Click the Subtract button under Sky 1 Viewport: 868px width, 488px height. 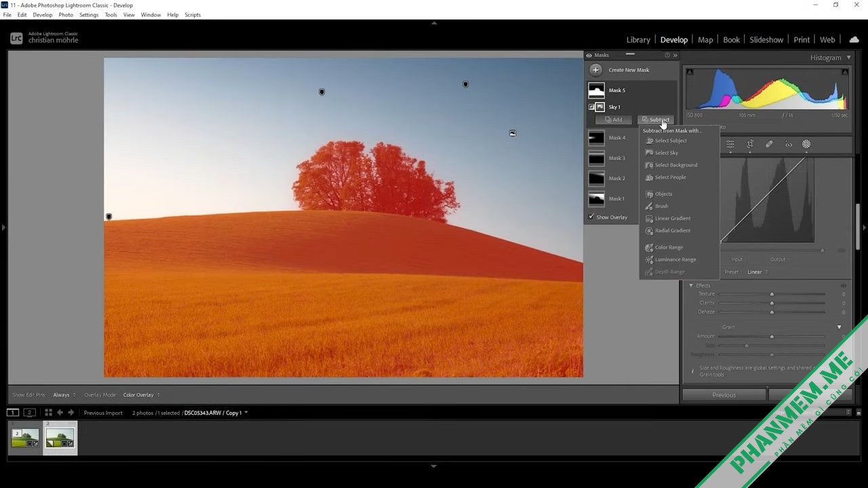pos(655,120)
